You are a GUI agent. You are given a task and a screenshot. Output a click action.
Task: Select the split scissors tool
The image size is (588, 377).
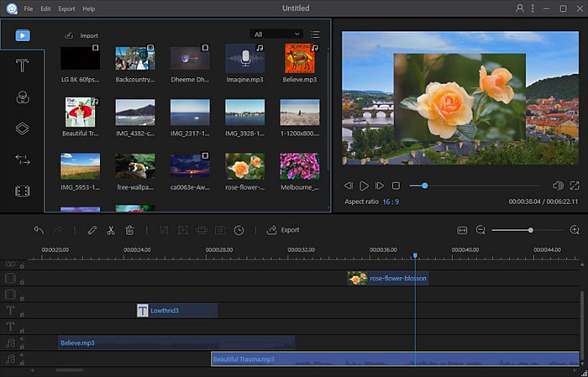pyautogui.click(x=111, y=230)
